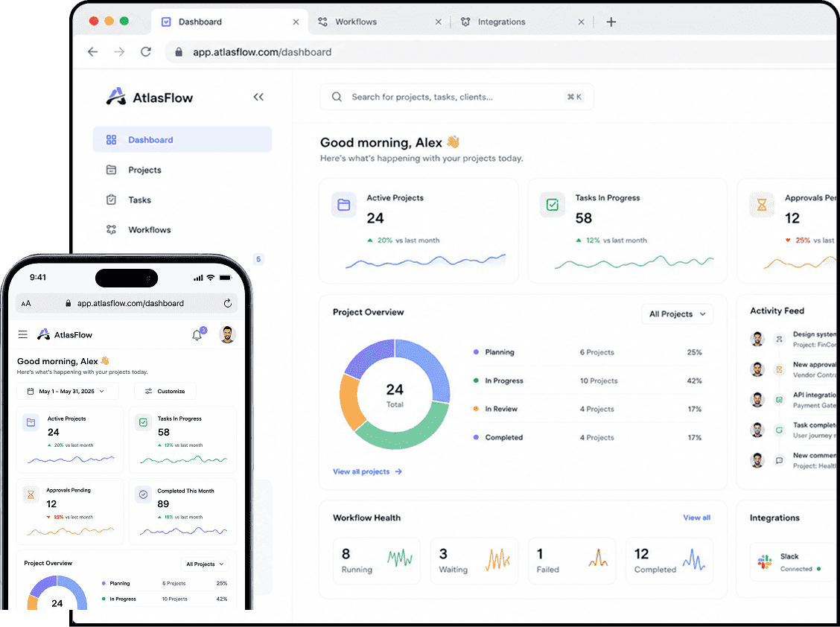Reload the page in phone browser
Image resolution: width=840 pixels, height=627 pixels.
228,303
